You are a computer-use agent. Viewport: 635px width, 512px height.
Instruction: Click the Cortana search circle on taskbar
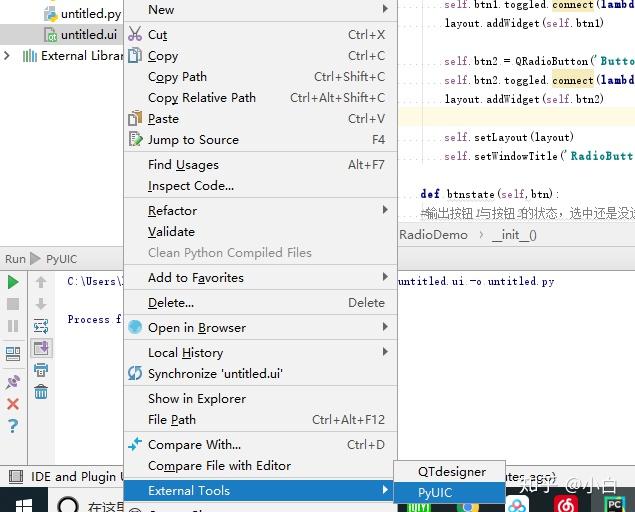click(x=68, y=504)
